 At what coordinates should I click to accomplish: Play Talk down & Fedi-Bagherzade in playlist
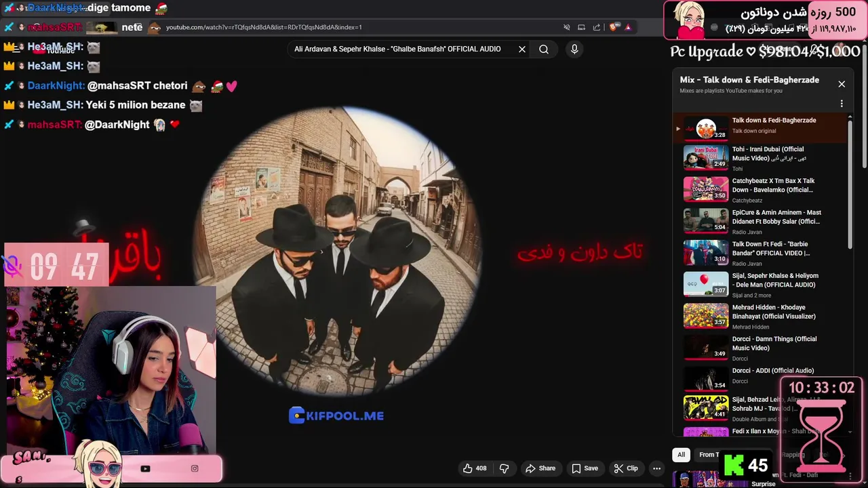pyautogui.click(x=759, y=127)
